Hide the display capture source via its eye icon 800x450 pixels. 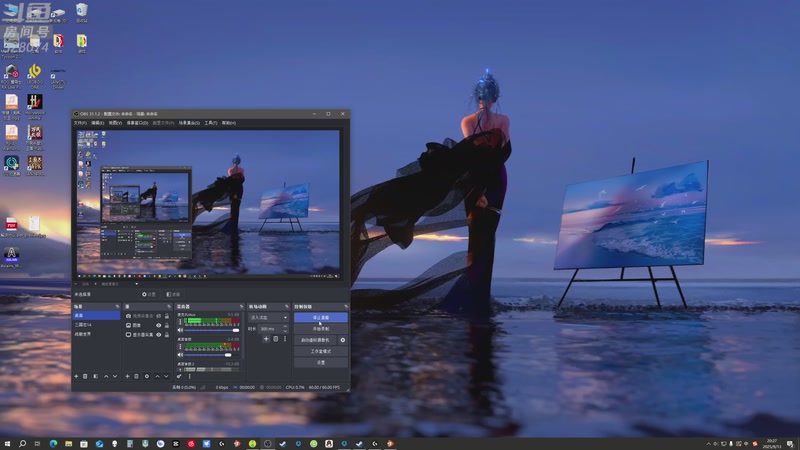pos(159,335)
